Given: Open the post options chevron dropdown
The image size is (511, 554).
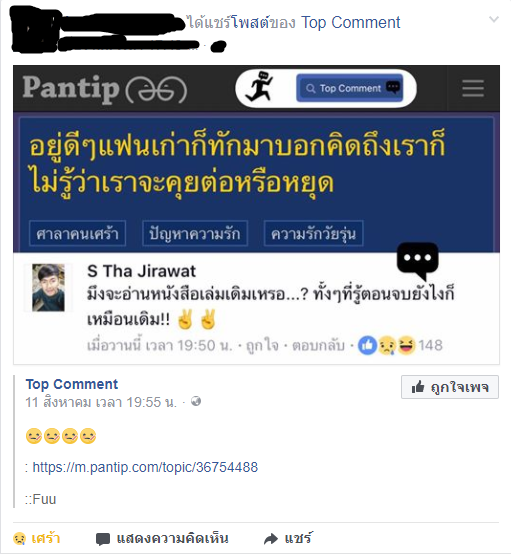Looking at the screenshot, I should tap(494, 19).
